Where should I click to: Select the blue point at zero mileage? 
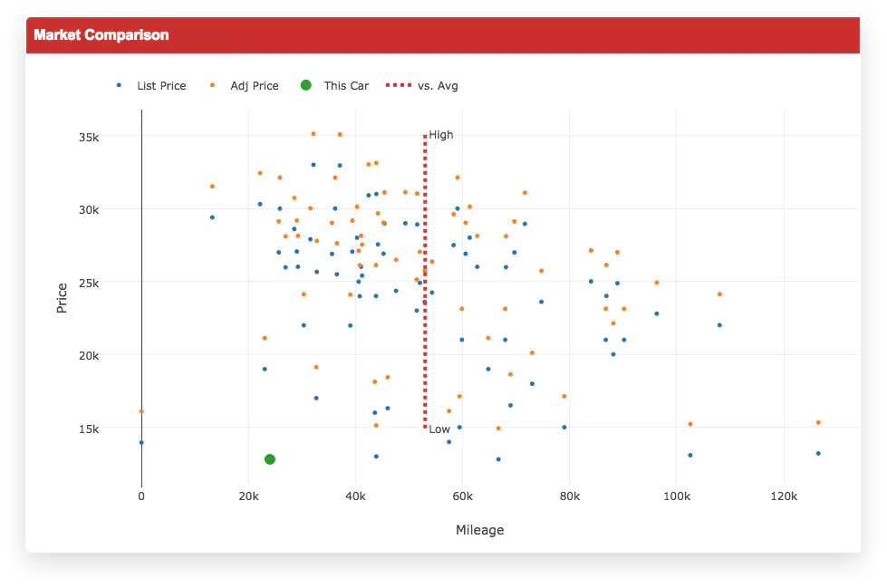(141, 442)
